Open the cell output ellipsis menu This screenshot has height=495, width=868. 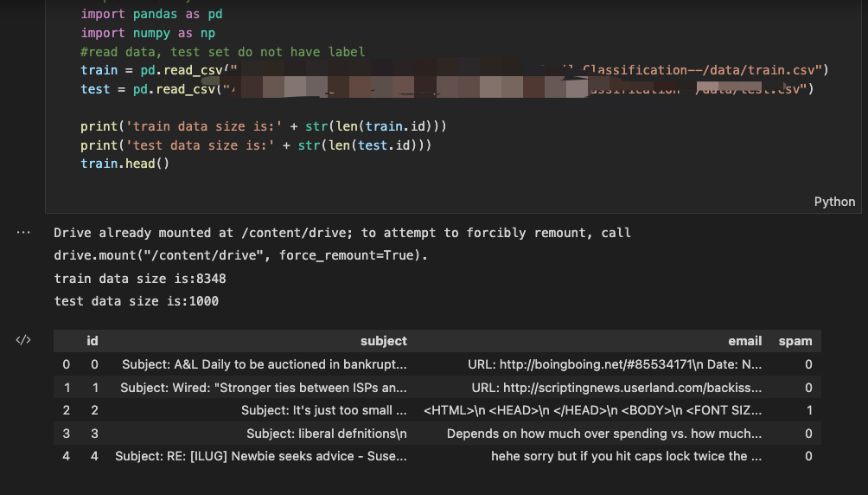tap(23, 232)
